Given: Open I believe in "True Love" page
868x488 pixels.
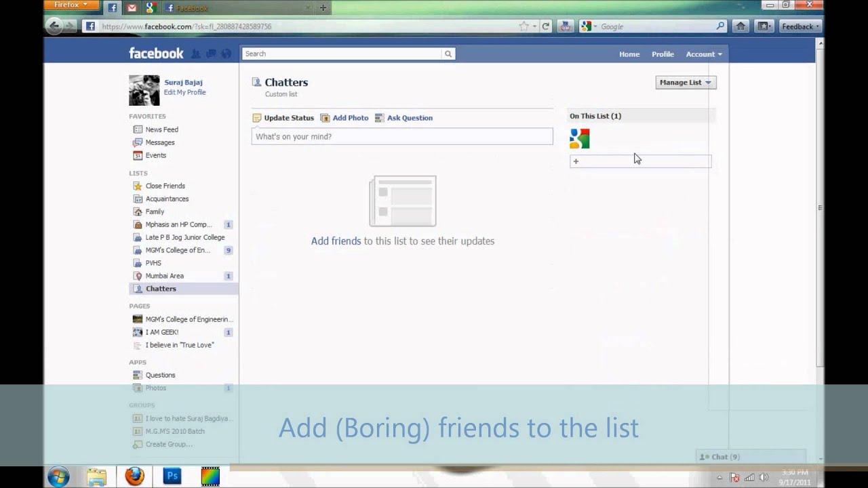Looking at the screenshot, I should pyautogui.click(x=179, y=345).
